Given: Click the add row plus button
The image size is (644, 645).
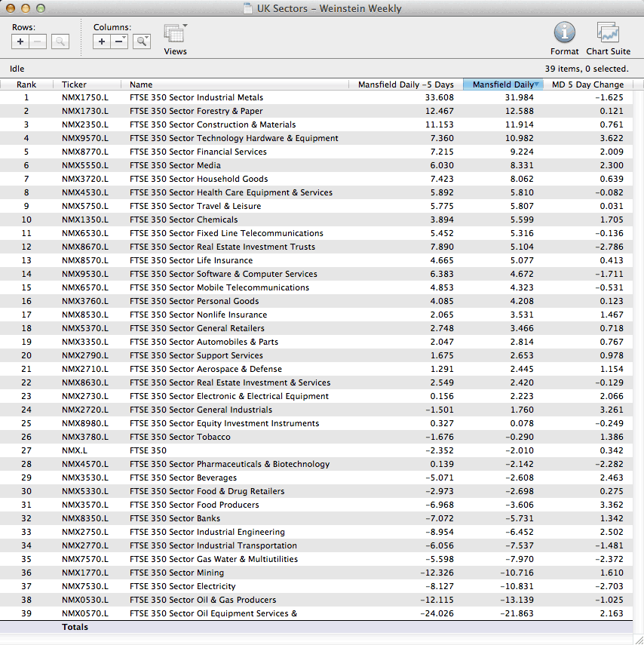Looking at the screenshot, I should [x=20, y=42].
